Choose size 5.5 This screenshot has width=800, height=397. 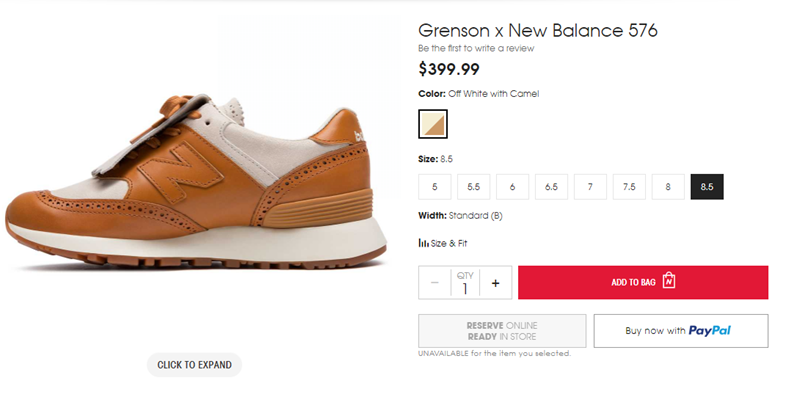(x=473, y=187)
